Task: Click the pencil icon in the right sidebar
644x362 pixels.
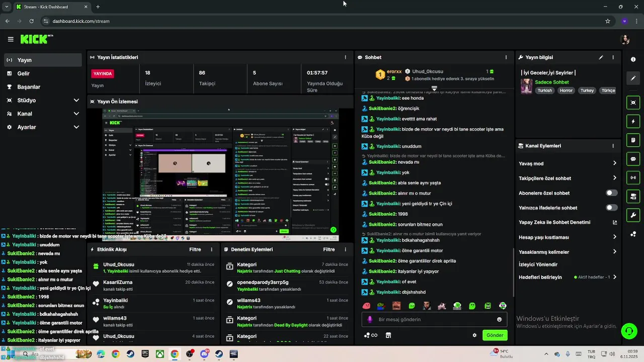Action: tap(633, 78)
